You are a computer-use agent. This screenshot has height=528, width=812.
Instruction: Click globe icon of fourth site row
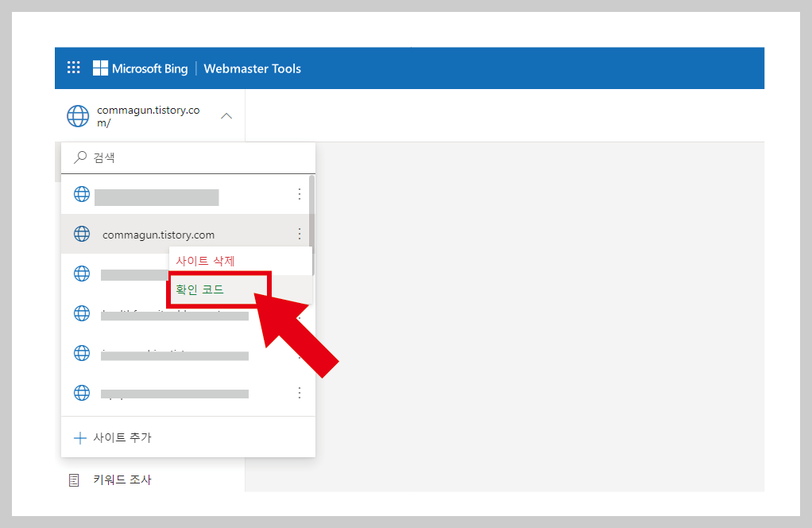point(82,313)
